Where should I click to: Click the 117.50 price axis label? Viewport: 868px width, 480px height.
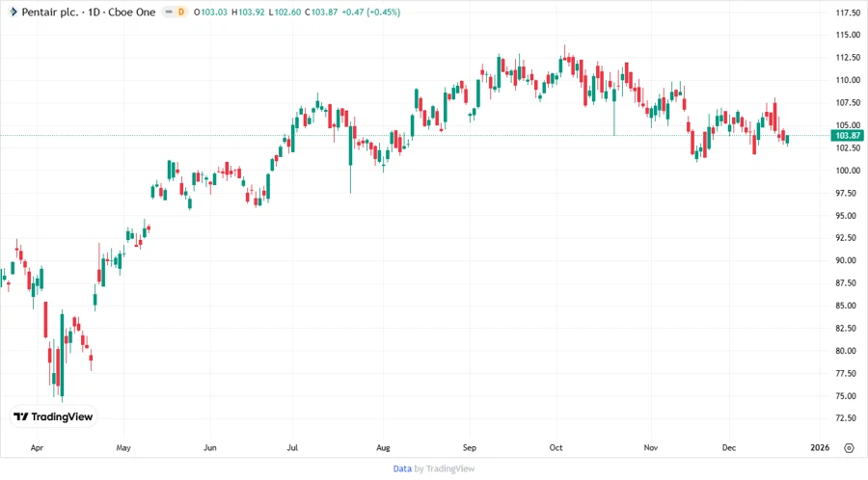tap(848, 13)
